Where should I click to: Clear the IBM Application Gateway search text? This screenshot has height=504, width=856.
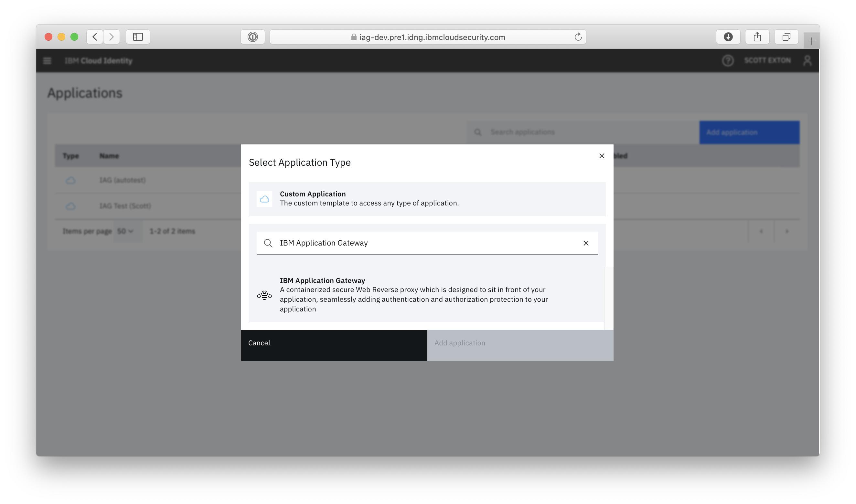pyautogui.click(x=585, y=243)
